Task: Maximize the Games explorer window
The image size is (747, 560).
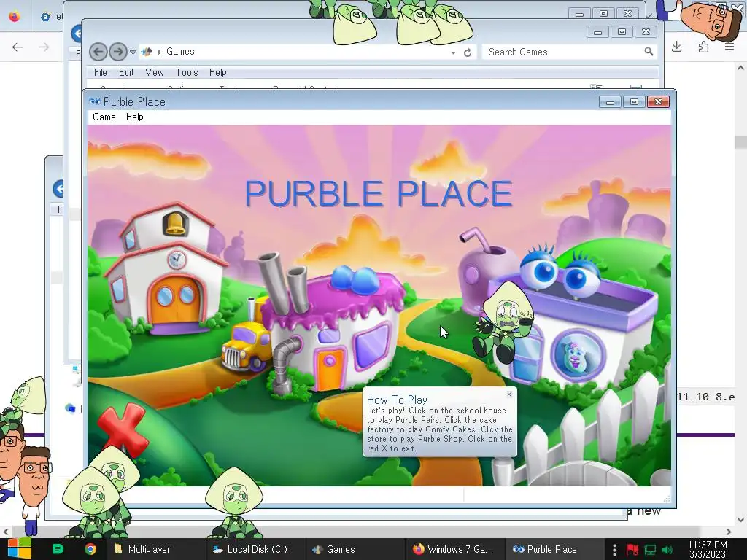Action: click(622, 32)
